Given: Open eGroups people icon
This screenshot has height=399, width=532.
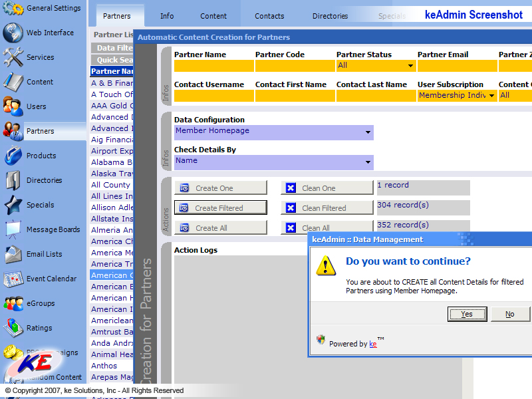Looking at the screenshot, I should click(13, 303).
